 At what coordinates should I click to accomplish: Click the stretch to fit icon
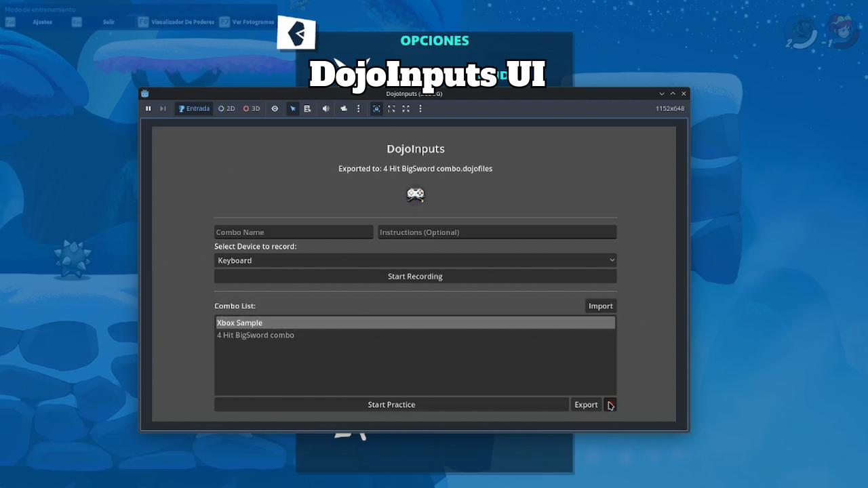[406, 108]
